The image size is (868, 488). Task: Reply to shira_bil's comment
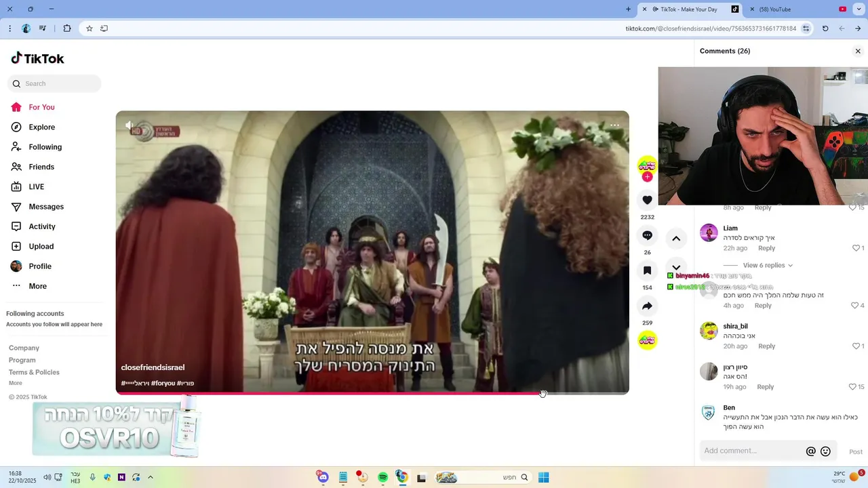click(x=766, y=346)
